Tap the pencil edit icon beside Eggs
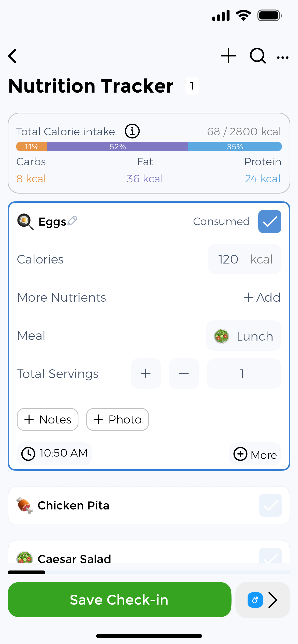The height and width of the screenshot is (644, 298). [x=73, y=221]
